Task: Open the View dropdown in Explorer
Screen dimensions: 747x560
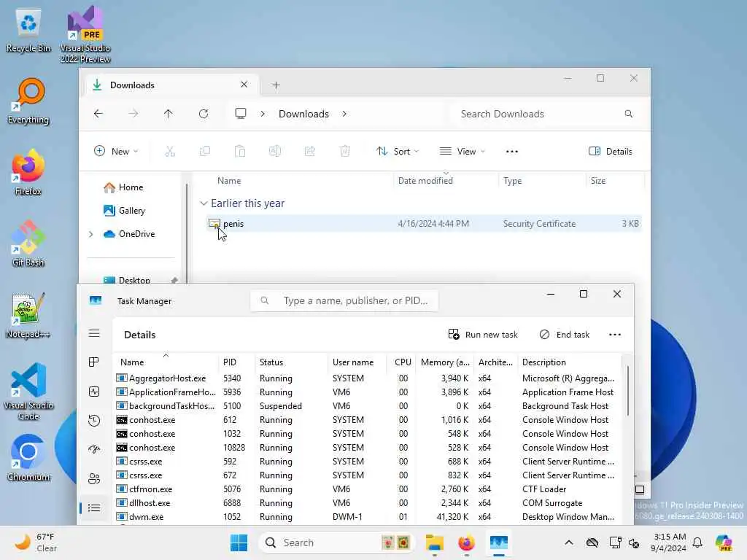Action: point(462,152)
